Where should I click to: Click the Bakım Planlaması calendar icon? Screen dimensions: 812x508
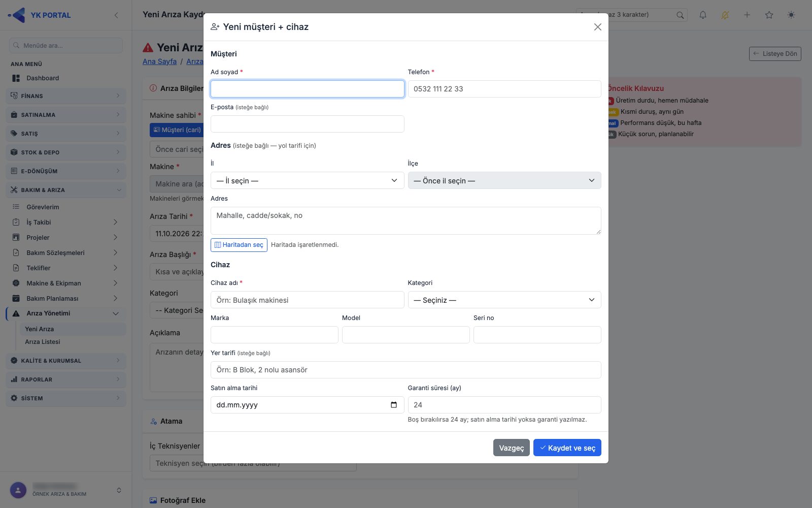pyautogui.click(x=16, y=299)
